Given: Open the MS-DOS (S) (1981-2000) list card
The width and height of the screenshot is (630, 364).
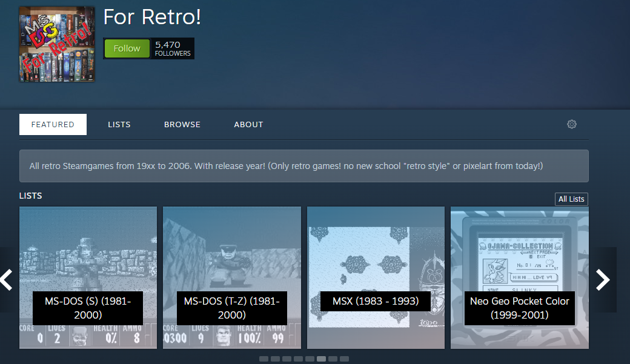Looking at the screenshot, I should 88,277.
